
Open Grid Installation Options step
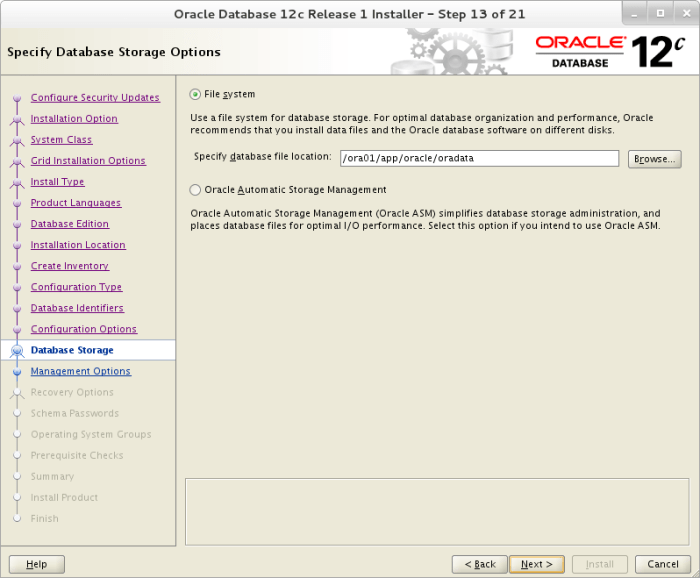pyautogui.click(x=88, y=161)
